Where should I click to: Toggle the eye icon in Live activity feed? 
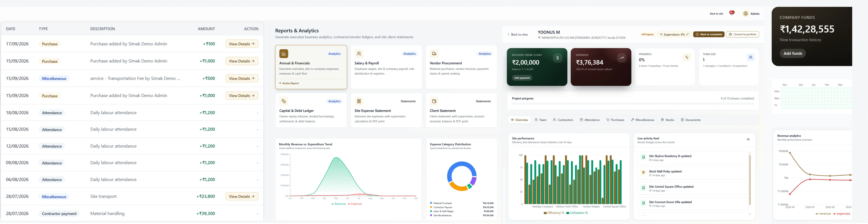[x=748, y=139]
